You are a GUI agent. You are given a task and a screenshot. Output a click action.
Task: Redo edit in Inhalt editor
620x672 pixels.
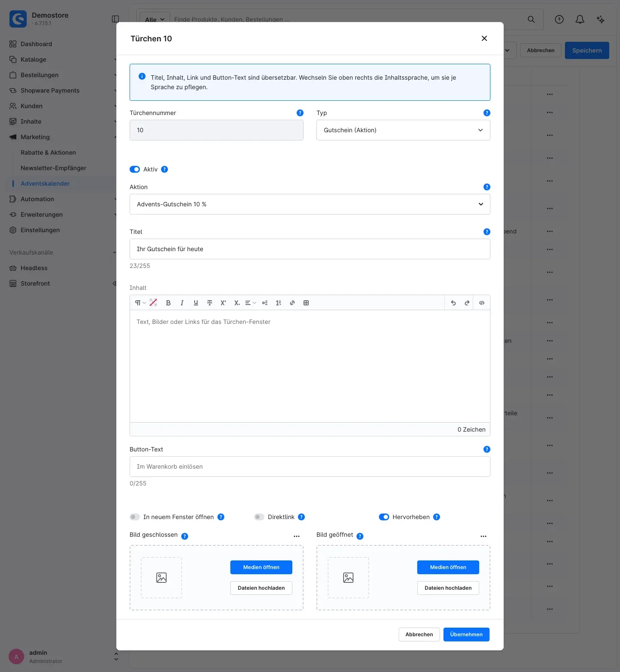pyautogui.click(x=467, y=303)
